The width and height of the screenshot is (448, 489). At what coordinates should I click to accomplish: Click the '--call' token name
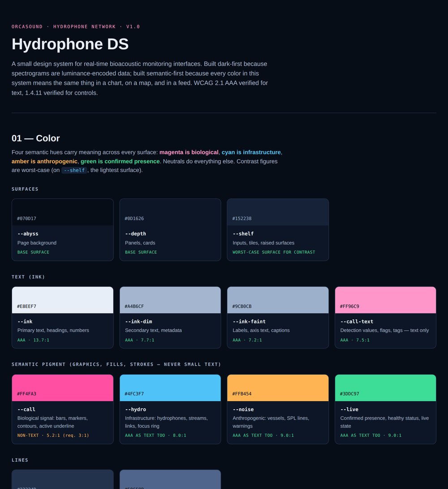tap(26, 409)
